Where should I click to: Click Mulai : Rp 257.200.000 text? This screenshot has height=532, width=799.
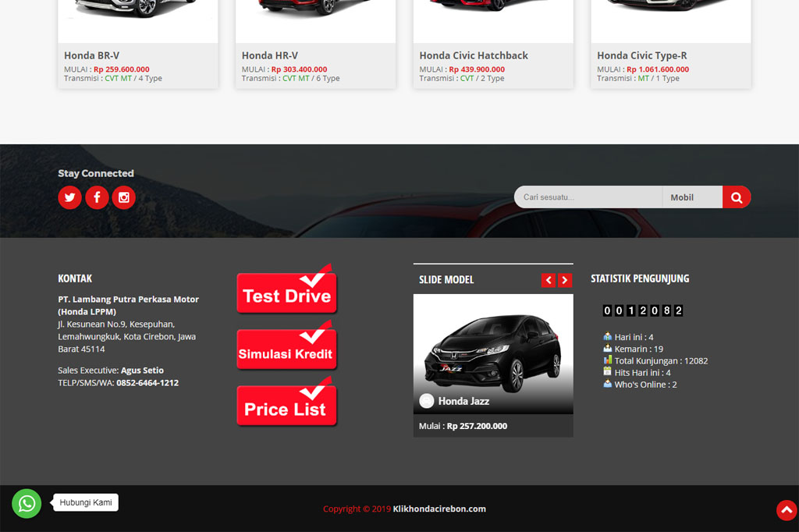coord(463,426)
